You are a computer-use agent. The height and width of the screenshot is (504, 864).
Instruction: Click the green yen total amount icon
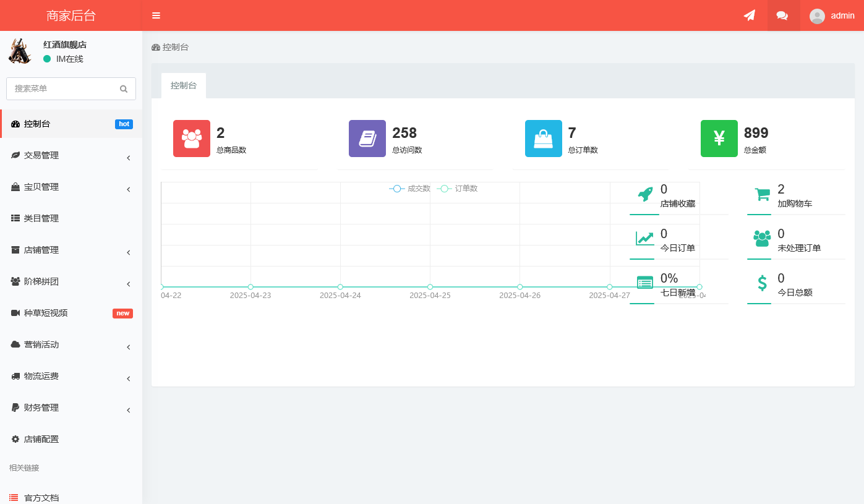click(x=719, y=139)
